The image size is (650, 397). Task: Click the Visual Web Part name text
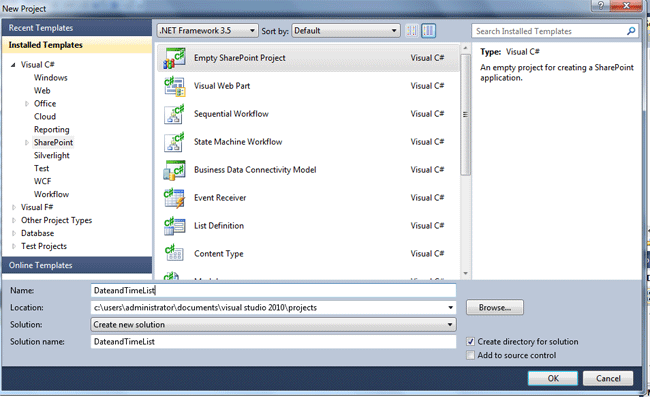click(x=222, y=86)
